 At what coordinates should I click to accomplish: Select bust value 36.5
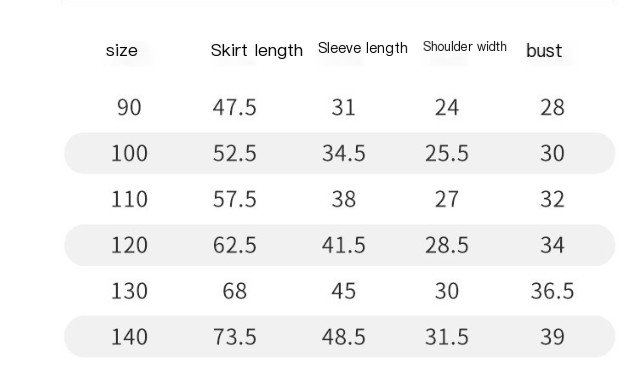click(552, 291)
